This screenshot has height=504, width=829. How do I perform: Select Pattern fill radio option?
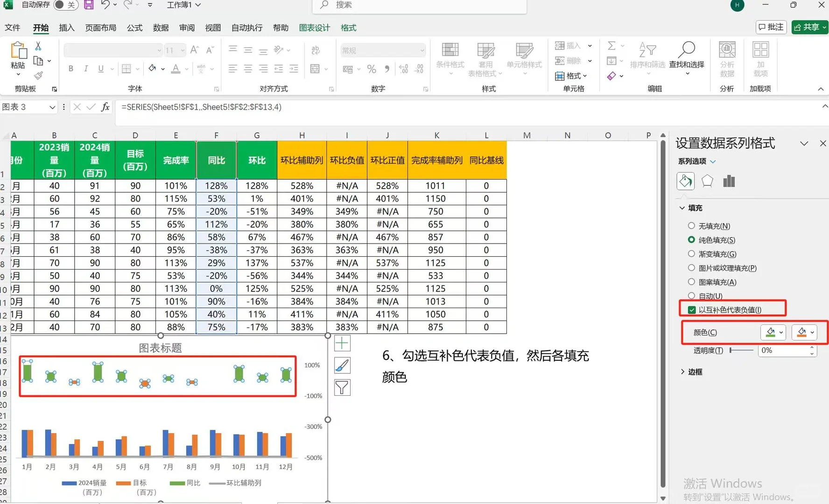(691, 282)
